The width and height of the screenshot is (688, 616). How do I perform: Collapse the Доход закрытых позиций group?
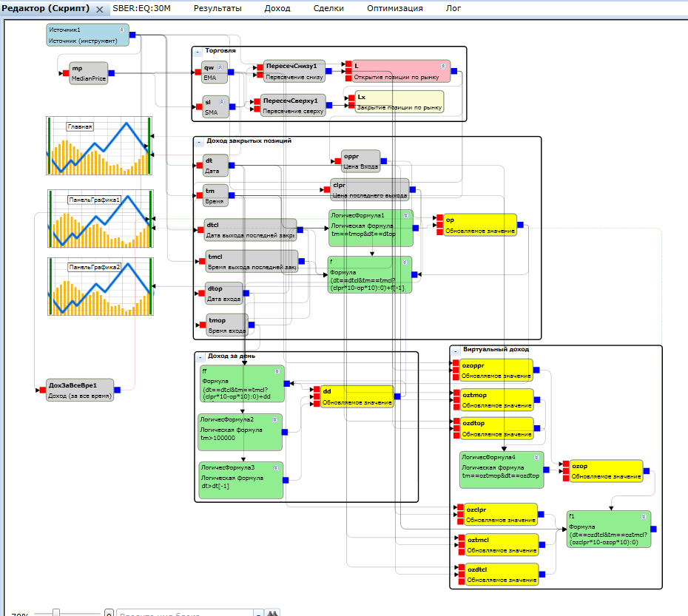pos(199,142)
